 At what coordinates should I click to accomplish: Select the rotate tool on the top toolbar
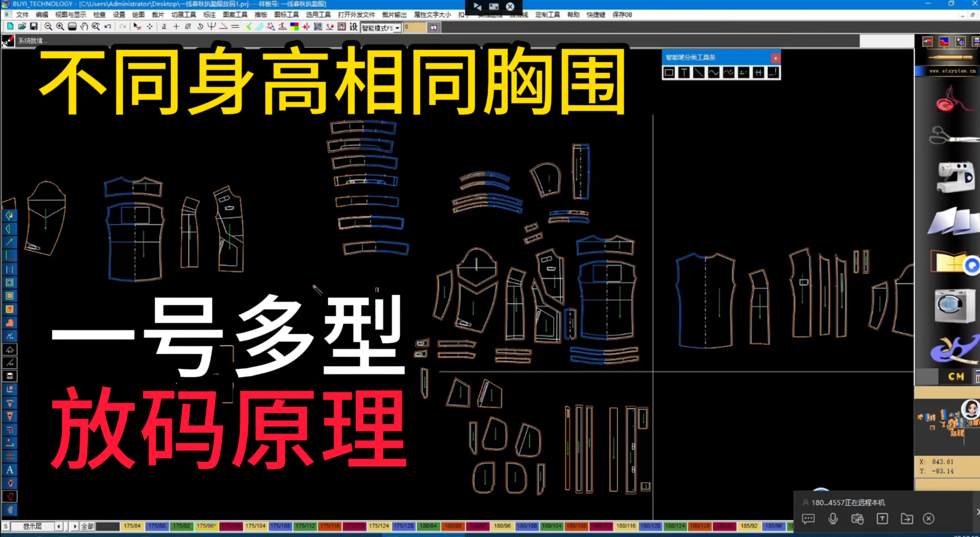pyautogui.click(x=200, y=27)
